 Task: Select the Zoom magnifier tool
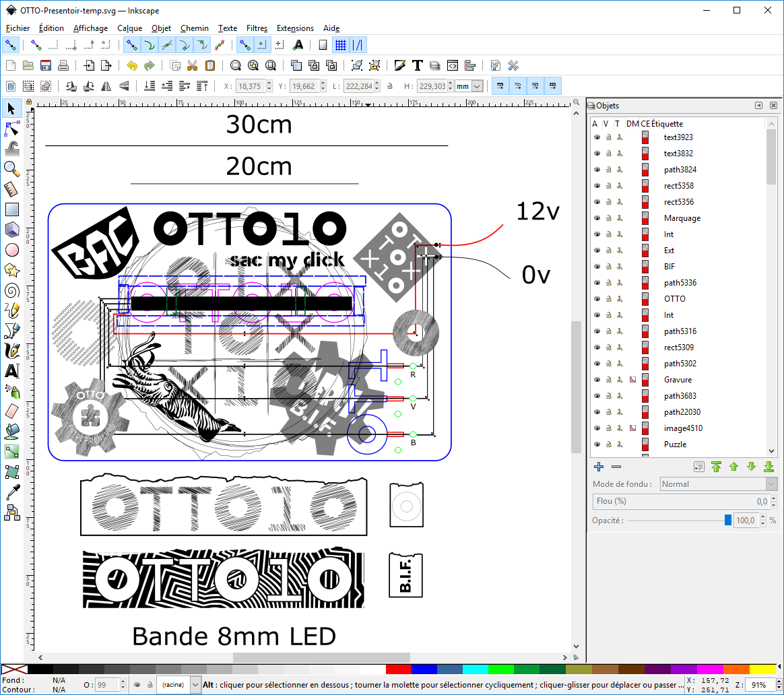[11, 168]
